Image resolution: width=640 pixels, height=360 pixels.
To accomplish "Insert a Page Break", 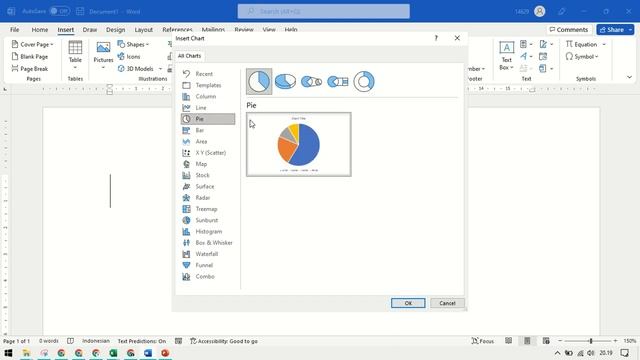I will [x=30, y=69].
